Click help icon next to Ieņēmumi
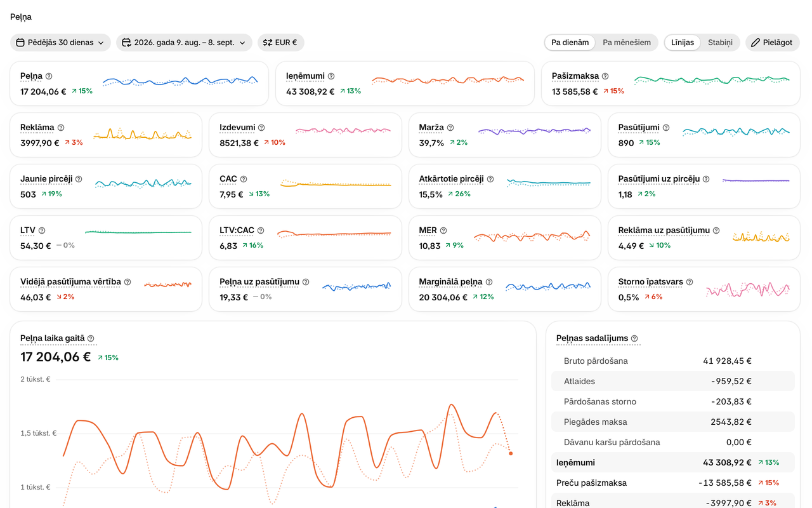 point(331,76)
